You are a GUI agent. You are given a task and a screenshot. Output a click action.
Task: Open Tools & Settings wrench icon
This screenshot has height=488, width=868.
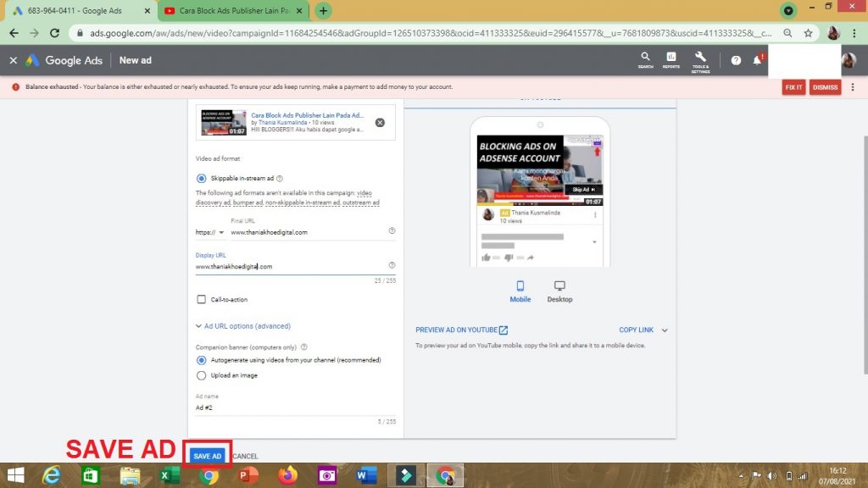700,58
